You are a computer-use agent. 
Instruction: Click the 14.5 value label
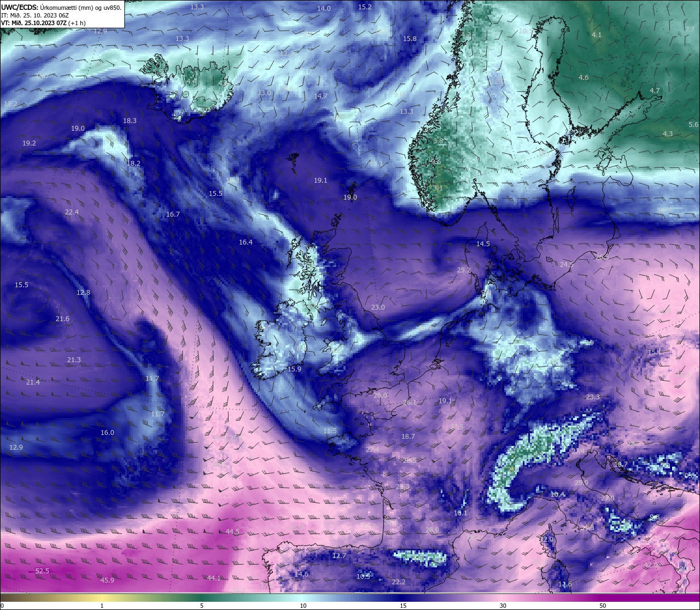(483, 243)
